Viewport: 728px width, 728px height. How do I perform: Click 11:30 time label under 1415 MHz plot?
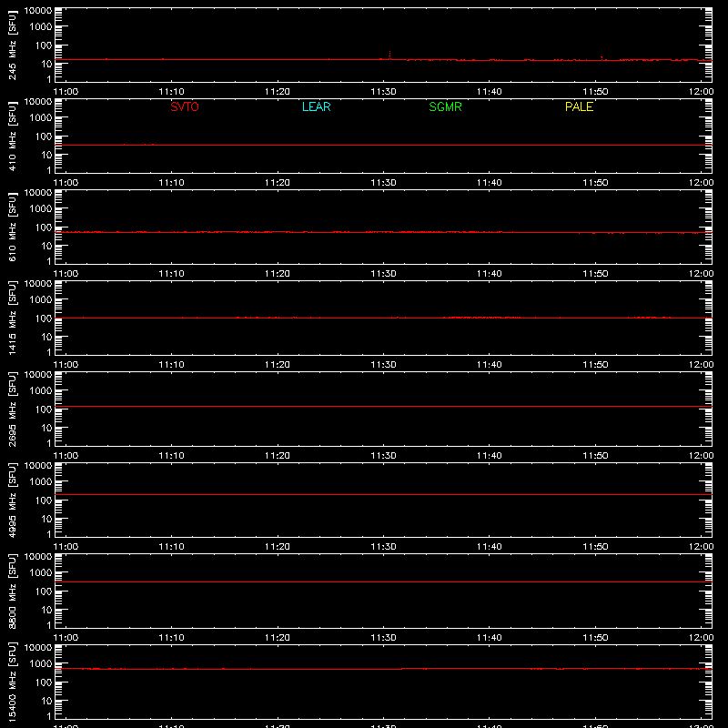tap(383, 365)
